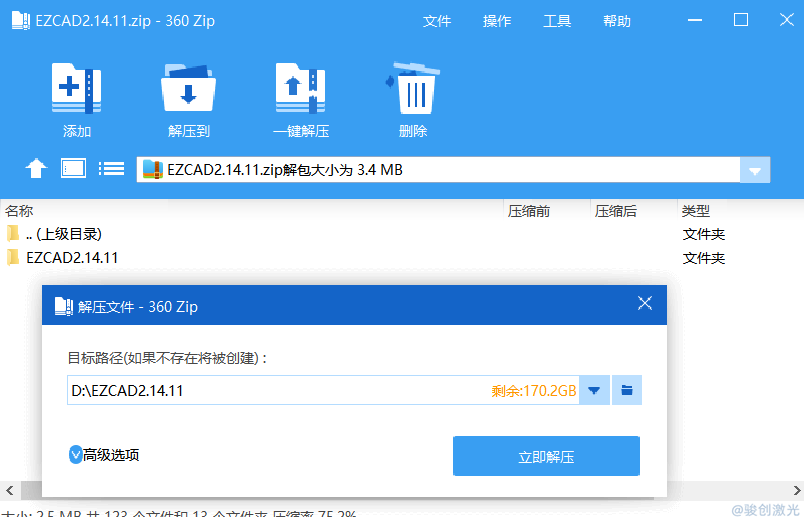Open the 操作 menu
This screenshot has height=517, width=804.
497,21
